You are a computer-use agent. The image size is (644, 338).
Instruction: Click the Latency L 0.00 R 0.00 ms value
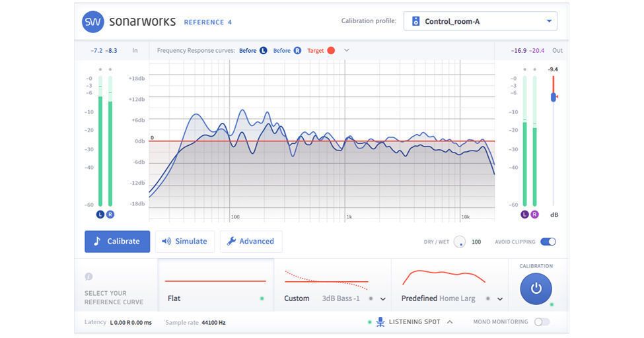(x=131, y=323)
